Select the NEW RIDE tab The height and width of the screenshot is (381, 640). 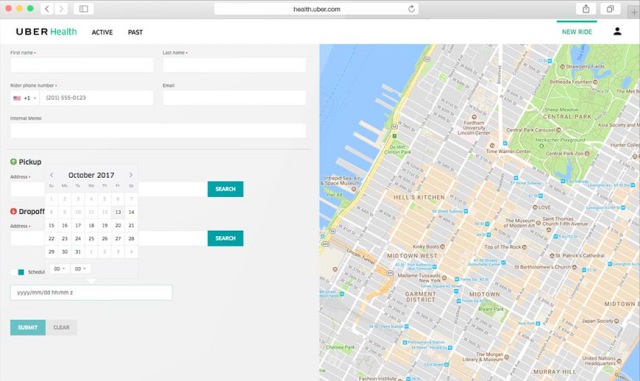(577, 32)
